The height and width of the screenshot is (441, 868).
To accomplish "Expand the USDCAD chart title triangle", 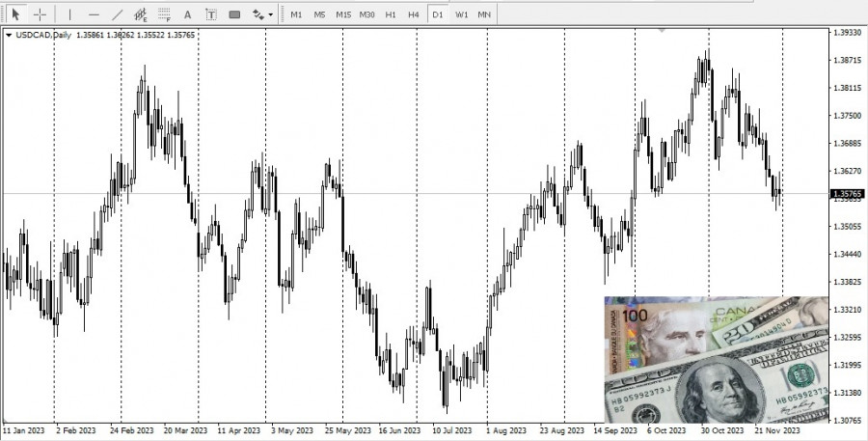I will point(9,35).
